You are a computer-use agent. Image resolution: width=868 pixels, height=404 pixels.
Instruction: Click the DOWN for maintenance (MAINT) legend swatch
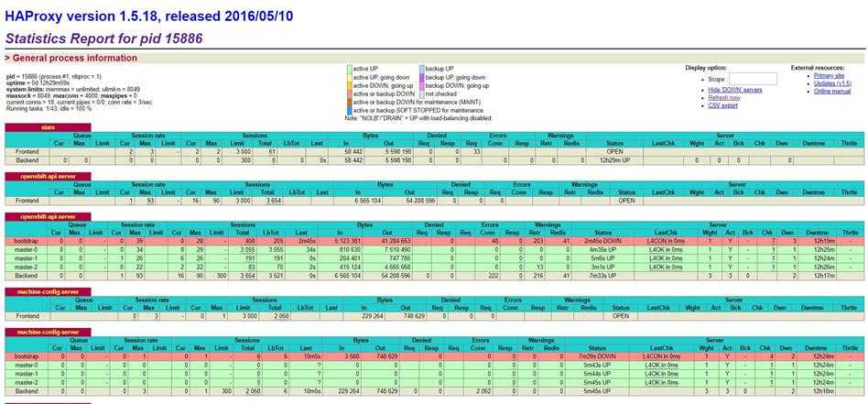pos(349,102)
